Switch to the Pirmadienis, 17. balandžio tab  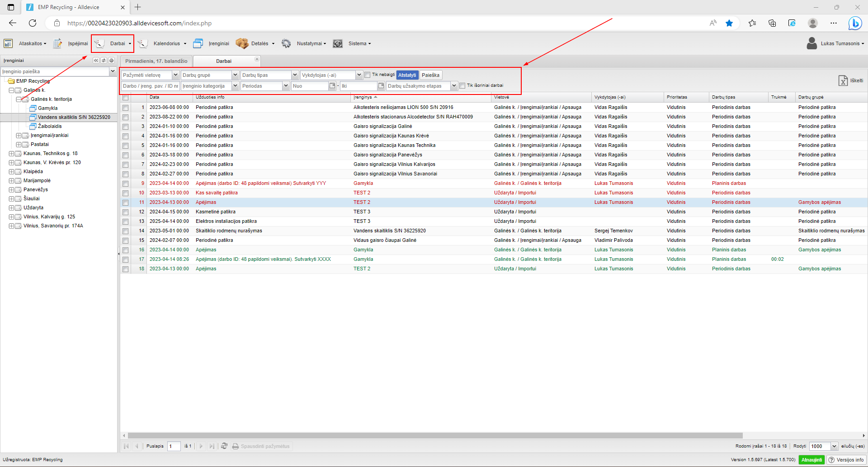[x=156, y=61]
